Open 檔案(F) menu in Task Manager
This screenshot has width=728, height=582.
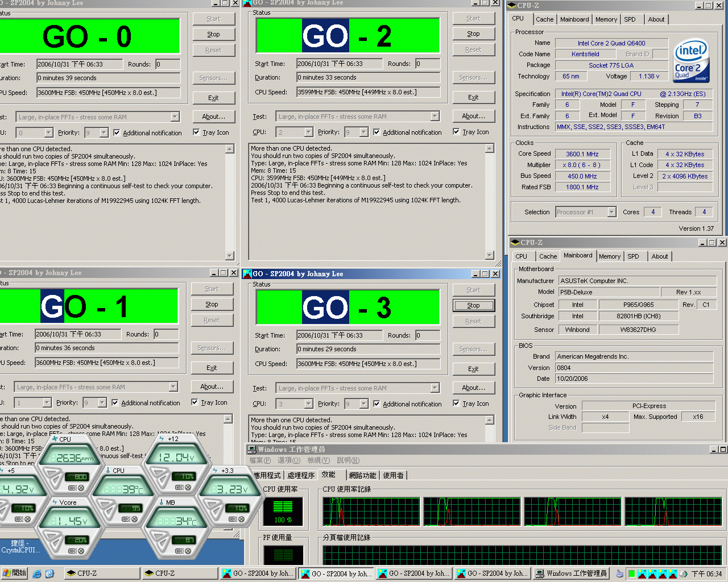(260, 460)
